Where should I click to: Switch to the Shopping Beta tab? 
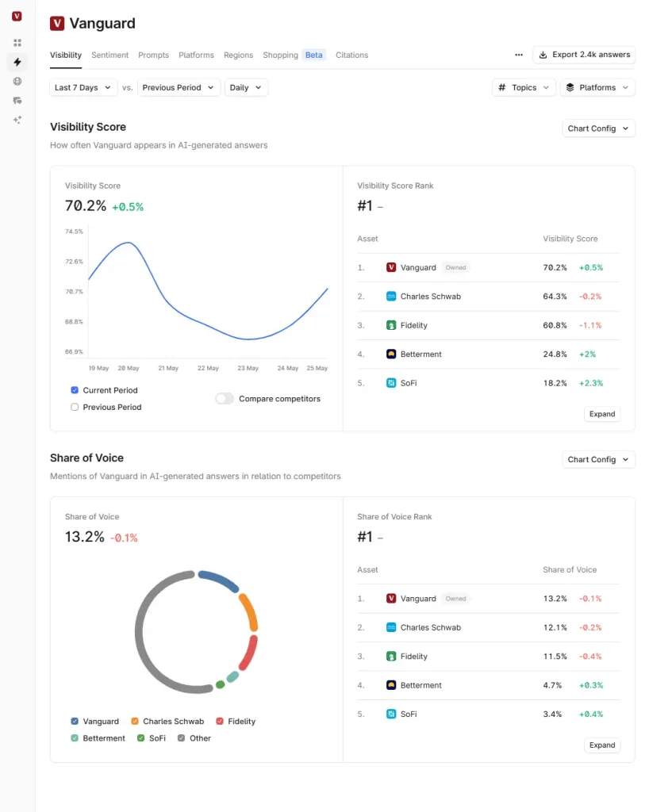(294, 55)
